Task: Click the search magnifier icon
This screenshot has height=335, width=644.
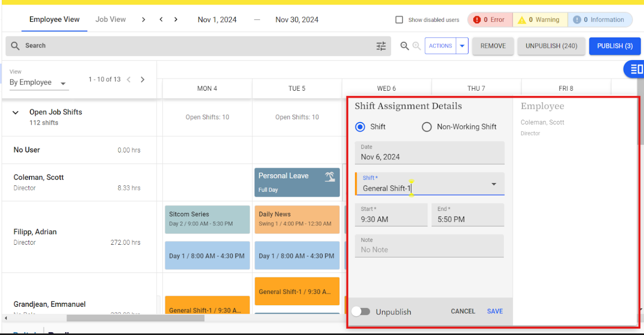Action: 15,46
